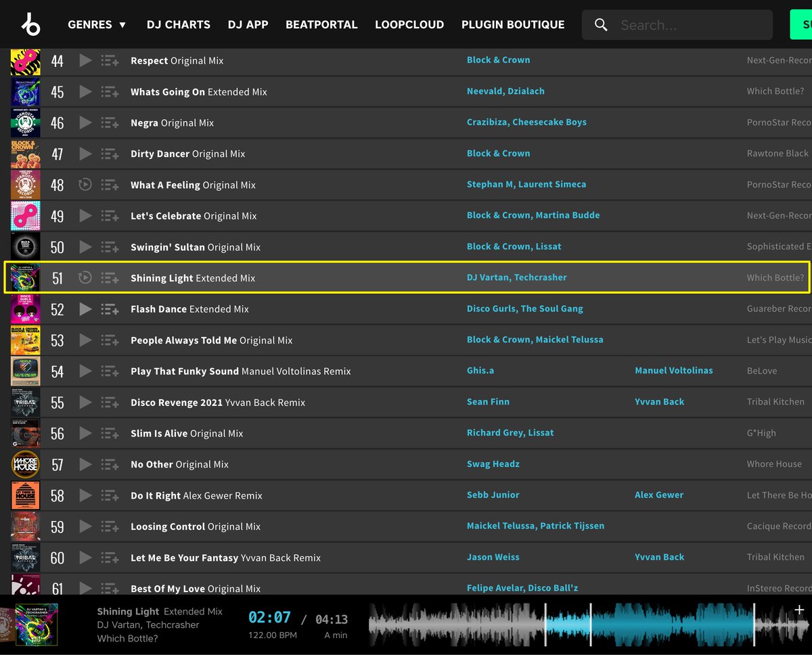Add Flash Dance to the queue

tap(110, 309)
